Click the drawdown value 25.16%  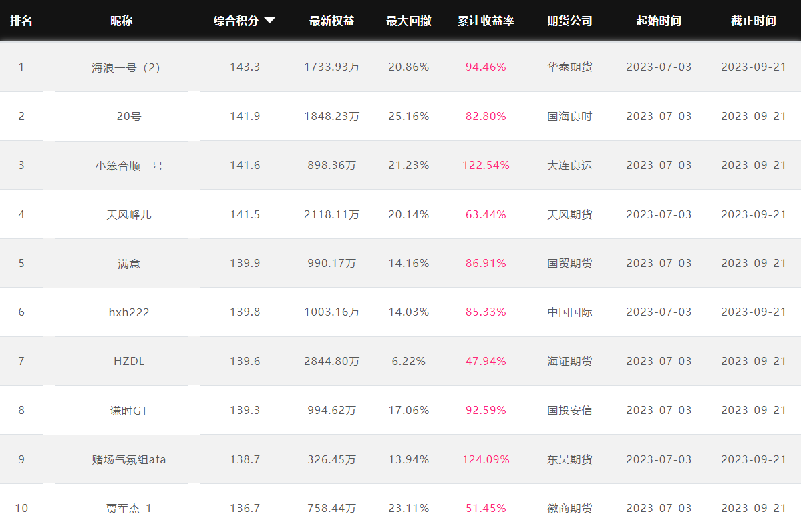tap(409, 116)
